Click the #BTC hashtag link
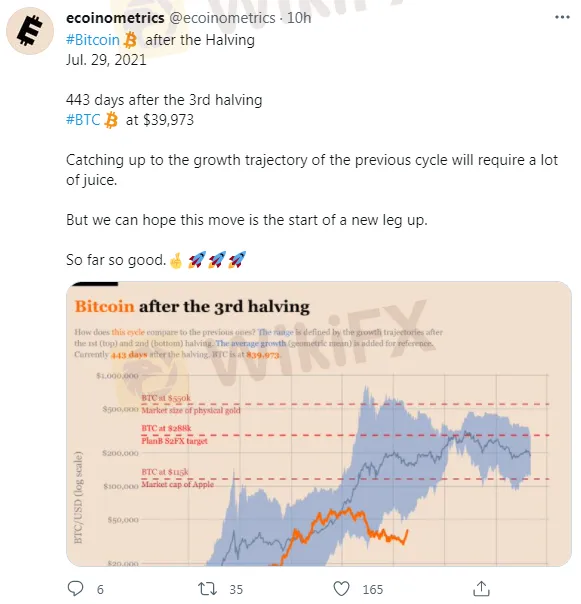581x604 pixels. pos(83,119)
